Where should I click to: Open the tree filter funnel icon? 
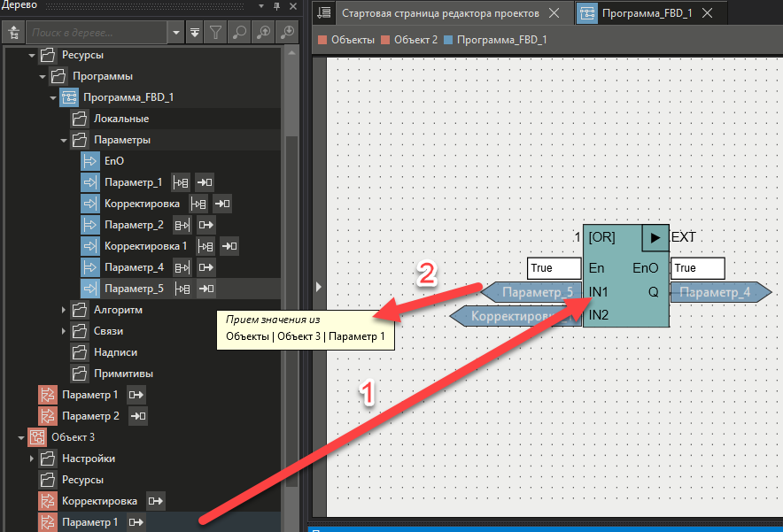[215, 33]
